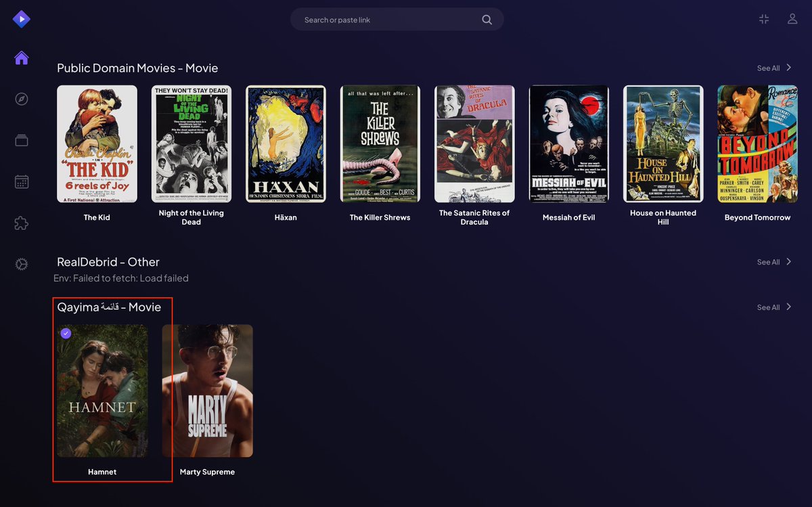This screenshot has width=812, height=507.
Task: See All for RealDebrid - Other
Action: 768,262
